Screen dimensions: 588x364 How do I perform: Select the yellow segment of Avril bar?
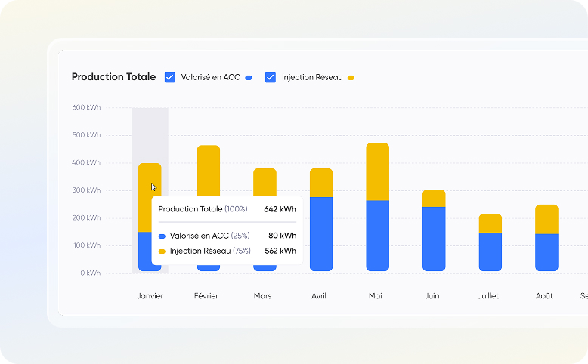(x=321, y=183)
